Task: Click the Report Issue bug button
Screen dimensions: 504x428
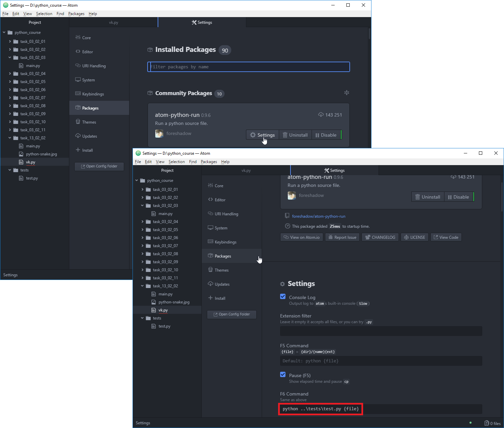Action: click(x=342, y=237)
